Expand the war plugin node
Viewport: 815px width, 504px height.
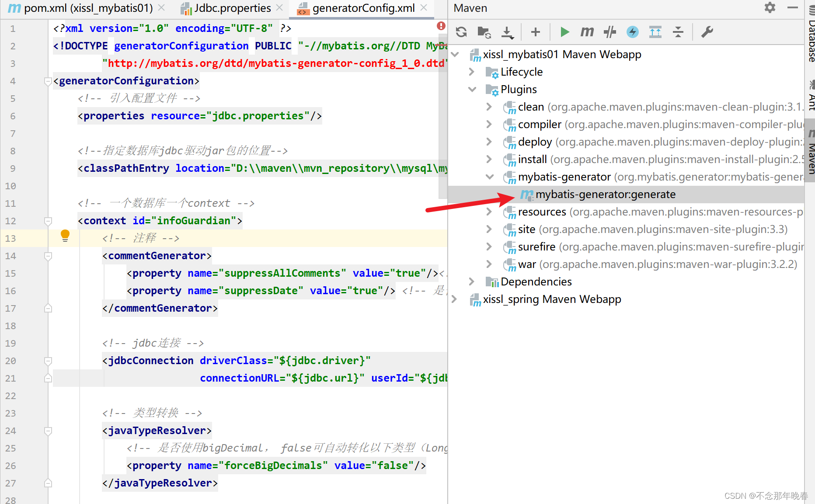click(489, 264)
